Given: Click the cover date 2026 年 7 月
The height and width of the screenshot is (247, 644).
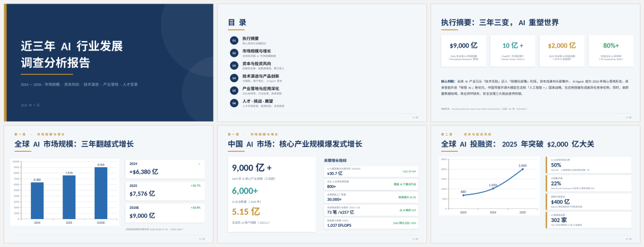Looking at the screenshot, I should [30, 105].
